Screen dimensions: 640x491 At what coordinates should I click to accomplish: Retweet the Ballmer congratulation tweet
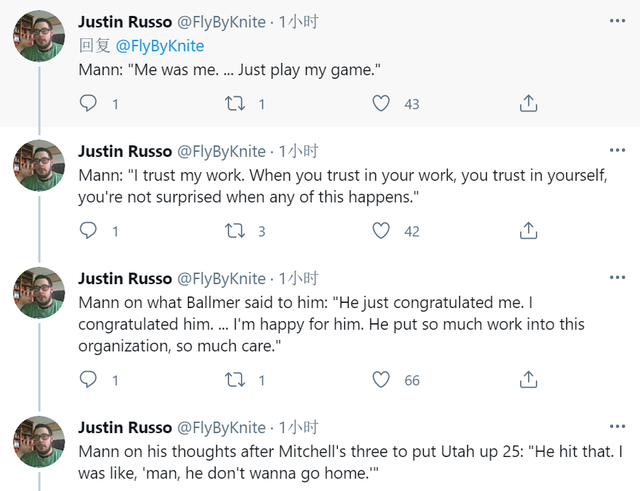point(234,379)
